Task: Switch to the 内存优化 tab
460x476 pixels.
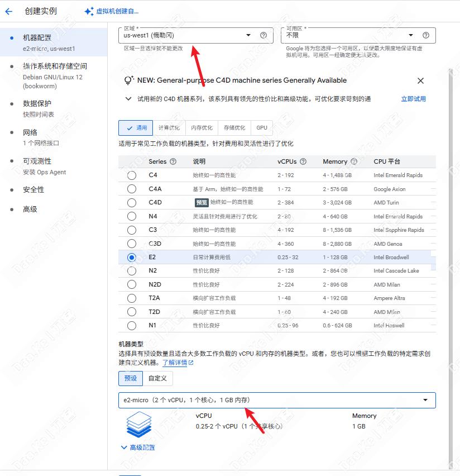Action: [x=202, y=128]
